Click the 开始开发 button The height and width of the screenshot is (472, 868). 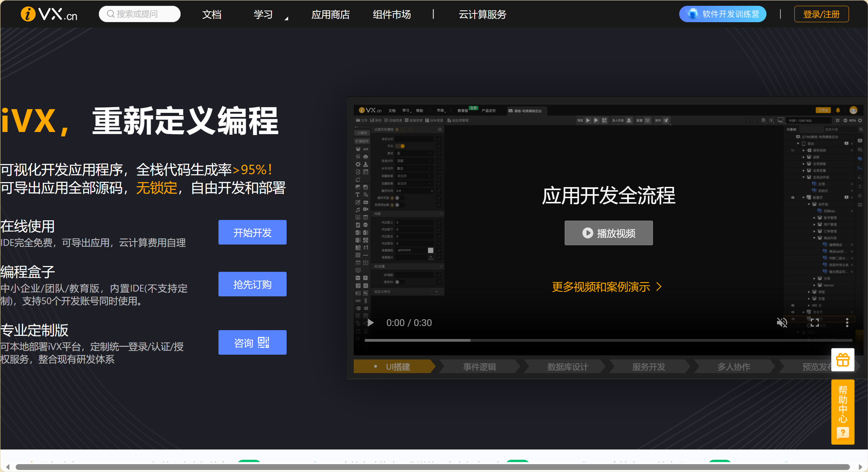[252, 233]
